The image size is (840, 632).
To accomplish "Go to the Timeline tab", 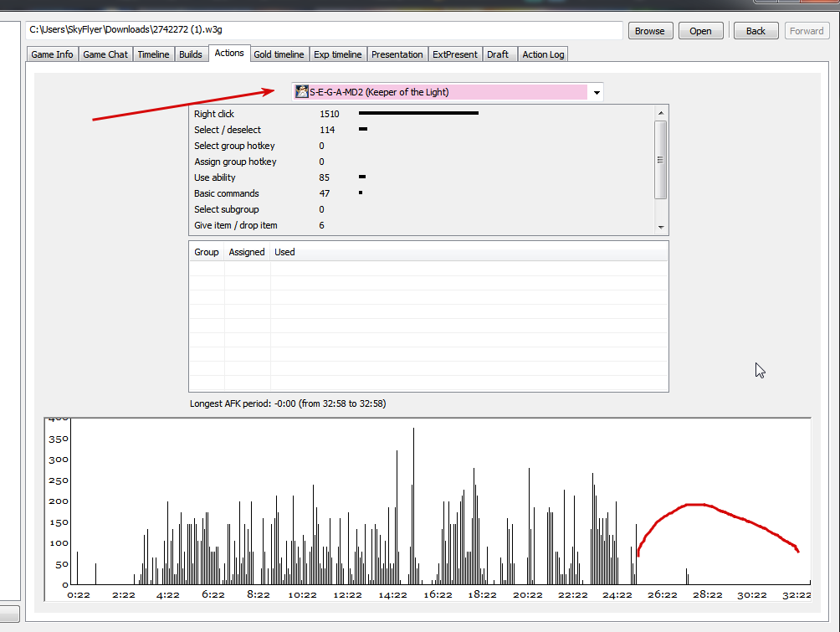I will (x=153, y=54).
